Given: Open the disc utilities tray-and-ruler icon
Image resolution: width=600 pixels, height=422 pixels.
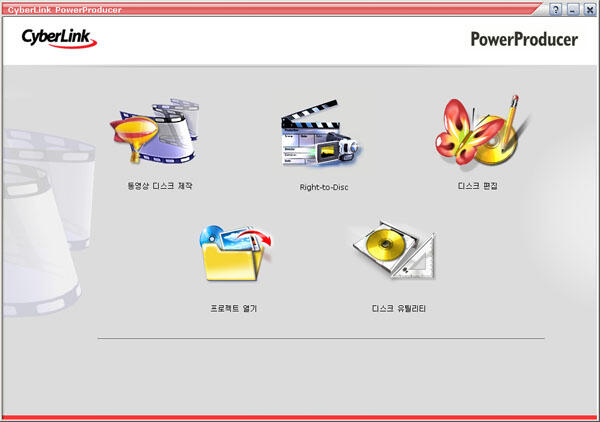Looking at the screenshot, I should pyautogui.click(x=394, y=250).
